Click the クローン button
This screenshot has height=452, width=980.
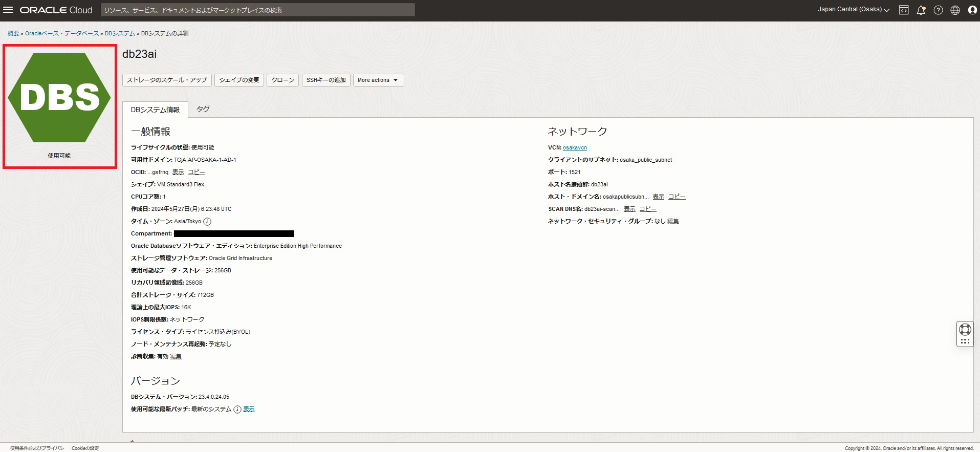point(283,80)
